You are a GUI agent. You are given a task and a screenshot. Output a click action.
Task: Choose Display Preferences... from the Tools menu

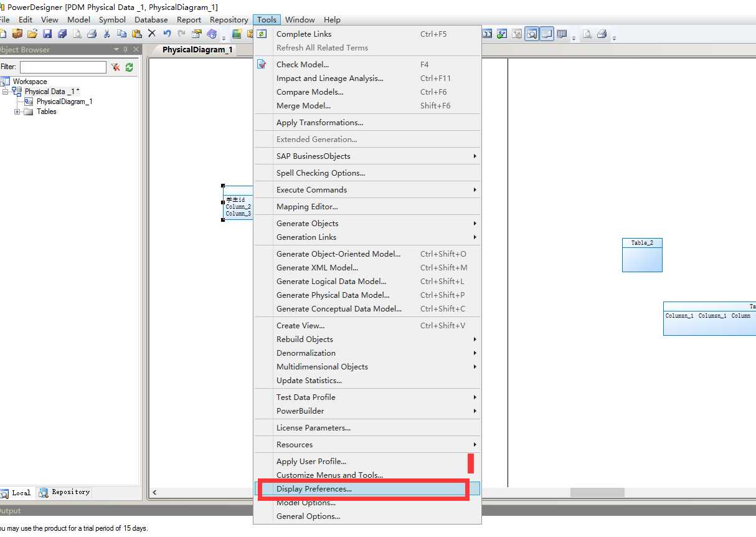(367, 488)
